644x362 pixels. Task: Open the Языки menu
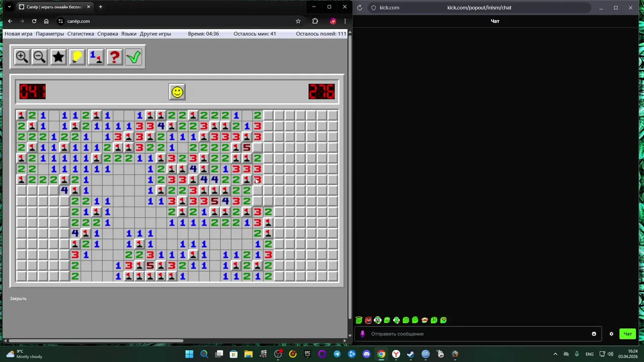coord(129,34)
